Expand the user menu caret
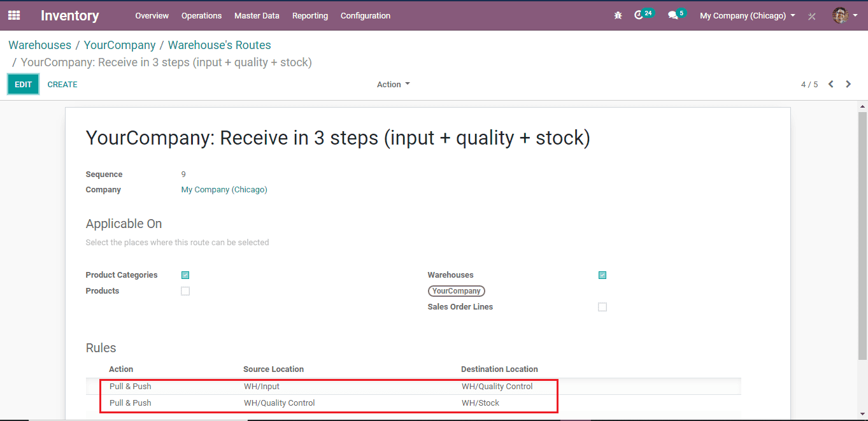Screen dimensions: 868x421 coord(855,15)
